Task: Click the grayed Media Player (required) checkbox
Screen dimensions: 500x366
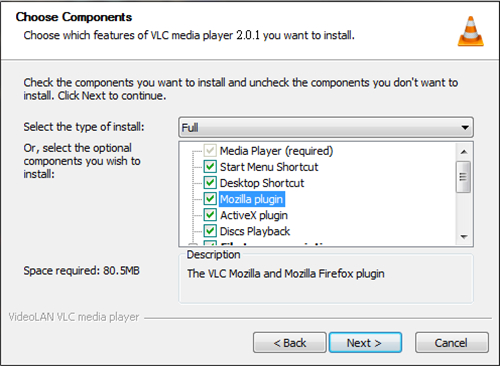Action: (210, 151)
